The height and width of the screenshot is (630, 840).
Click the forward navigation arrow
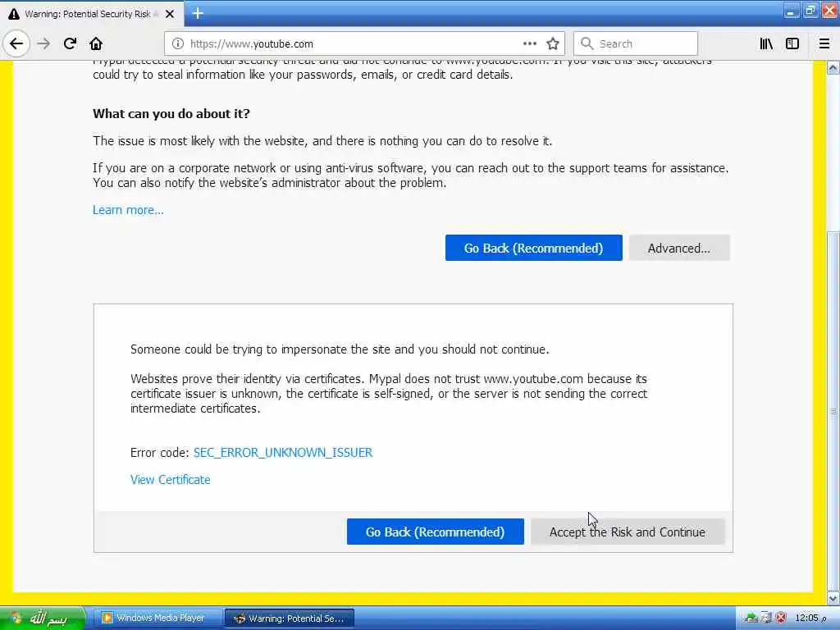pyautogui.click(x=43, y=43)
